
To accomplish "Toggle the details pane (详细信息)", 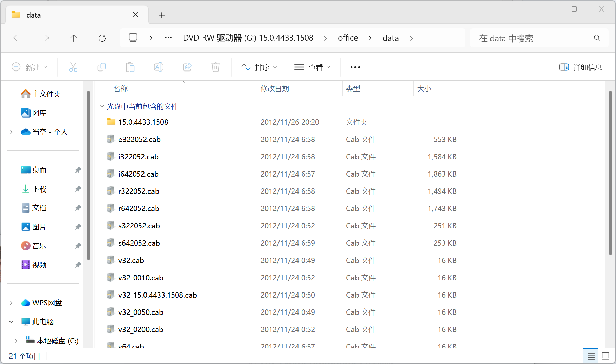I will 580,67.
